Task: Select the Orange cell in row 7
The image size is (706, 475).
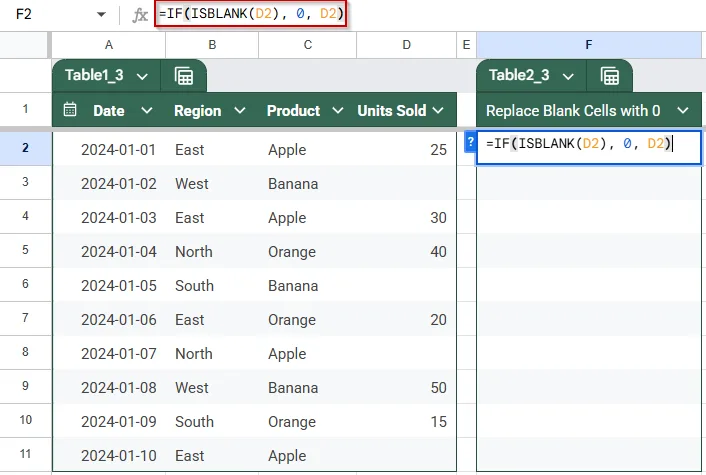Action: click(308, 319)
